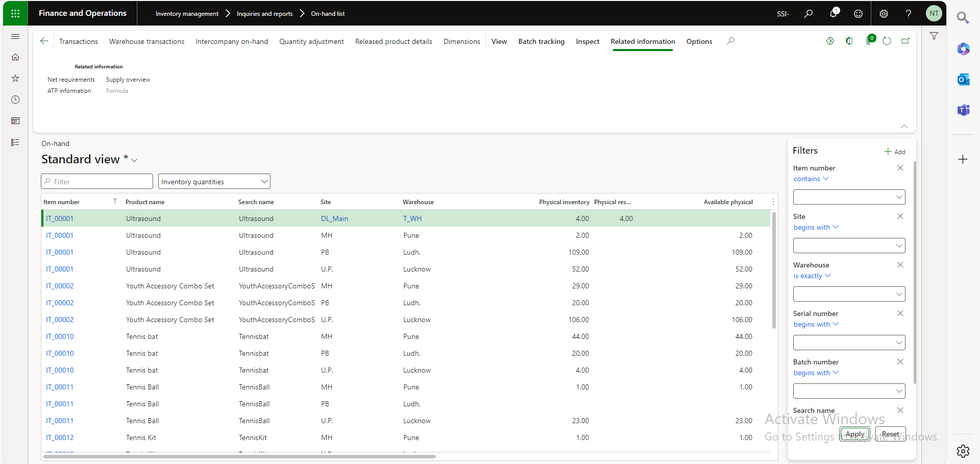Screen dimensions: 980x464
Task: Open the Microsoft Teams sidebar icon
Action: [963, 110]
